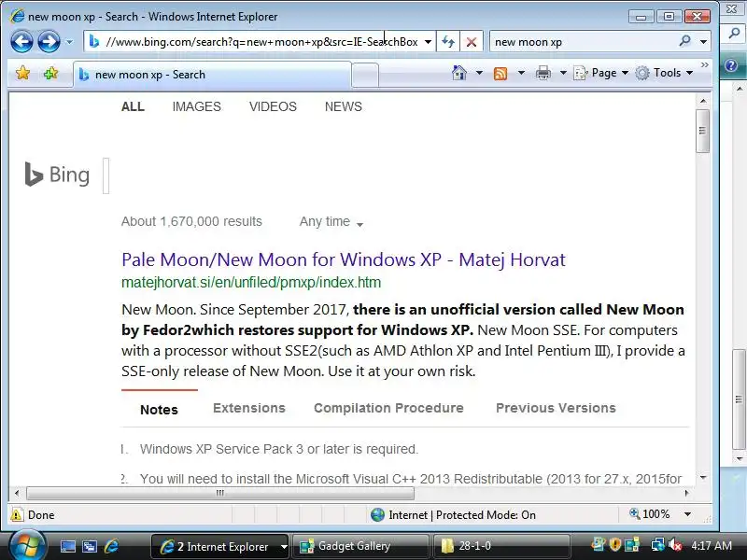
Task: Open the Tools menu
Action: point(664,73)
